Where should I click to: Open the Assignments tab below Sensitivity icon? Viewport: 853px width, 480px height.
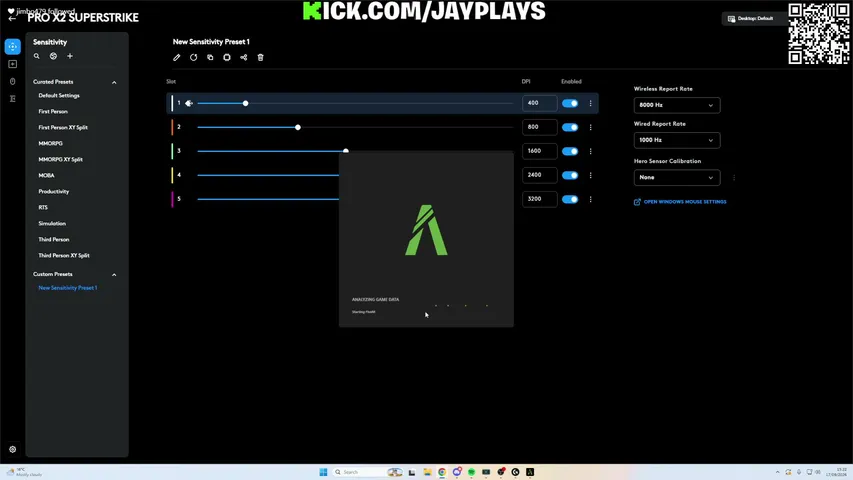13,64
